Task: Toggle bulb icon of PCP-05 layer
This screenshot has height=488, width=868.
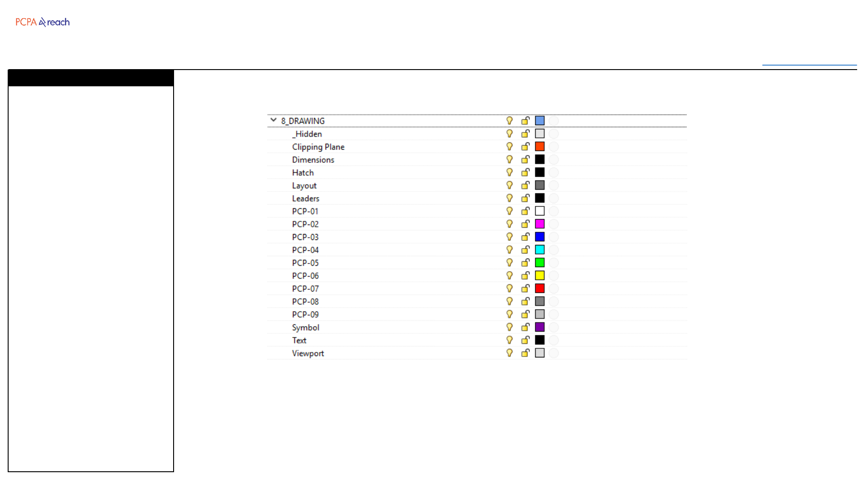Action: click(509, 263)
